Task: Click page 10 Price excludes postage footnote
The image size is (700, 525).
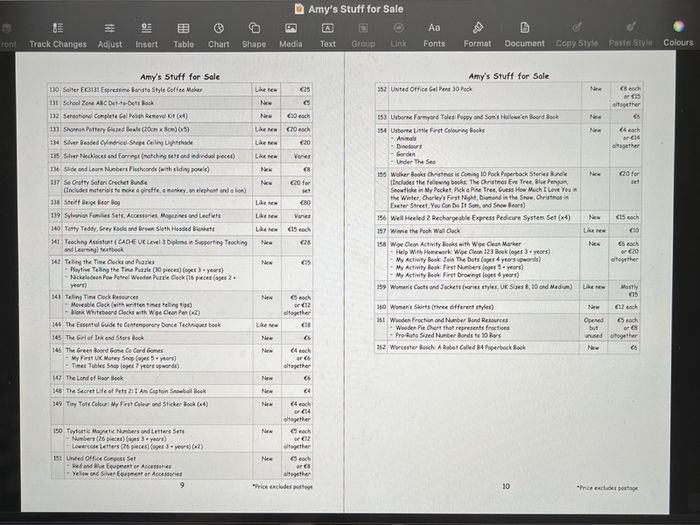Action: coord(607,488)
